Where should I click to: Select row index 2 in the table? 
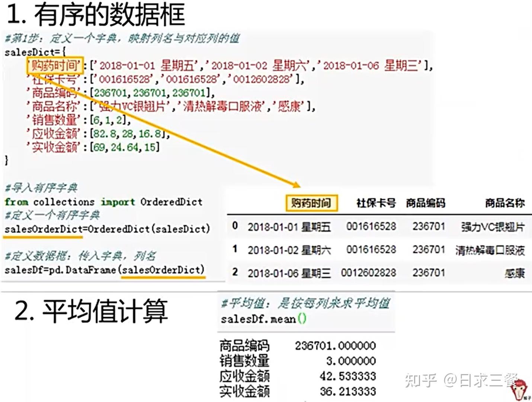(235, 272)
